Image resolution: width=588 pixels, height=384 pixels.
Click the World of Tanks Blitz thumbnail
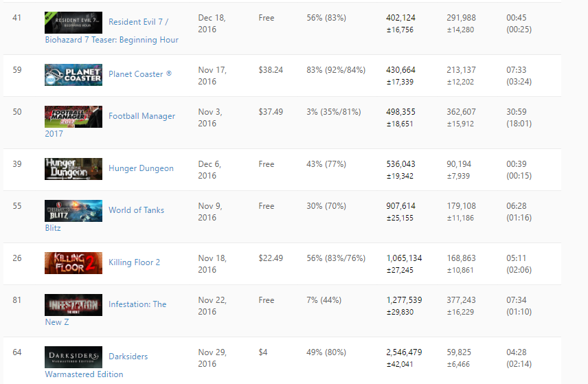(x=73, y=211)
